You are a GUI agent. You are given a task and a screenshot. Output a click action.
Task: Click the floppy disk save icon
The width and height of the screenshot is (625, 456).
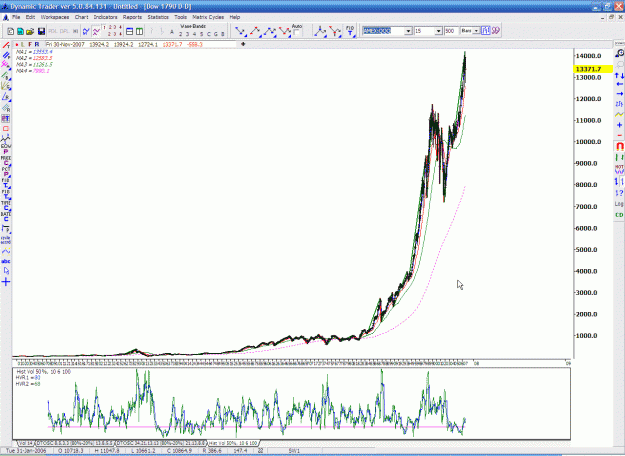tap(41, 31)
